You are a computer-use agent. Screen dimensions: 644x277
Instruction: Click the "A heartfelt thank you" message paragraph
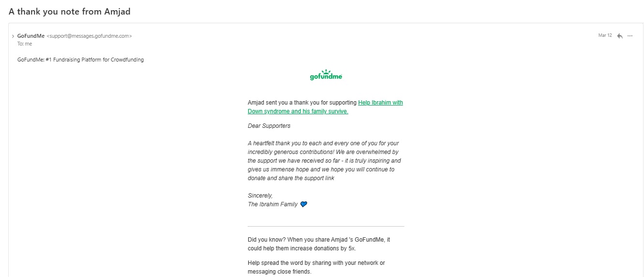(323, 161)
